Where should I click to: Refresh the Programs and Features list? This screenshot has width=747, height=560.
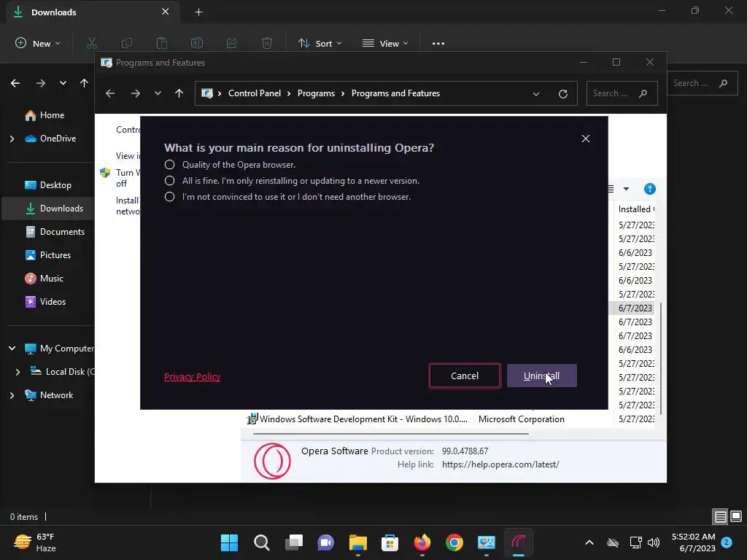563,94
